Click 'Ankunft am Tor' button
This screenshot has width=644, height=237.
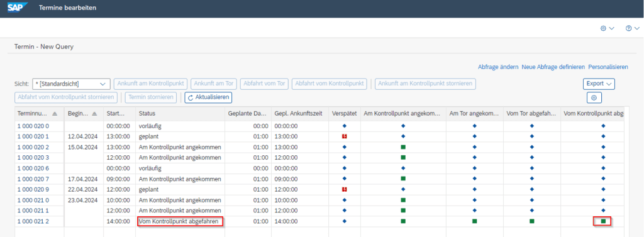click(x=214, y=84)
